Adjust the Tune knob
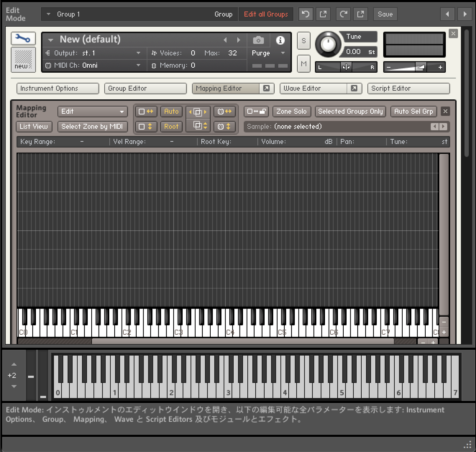Screen dimensions: 476x452 click(x=328, y=44)
